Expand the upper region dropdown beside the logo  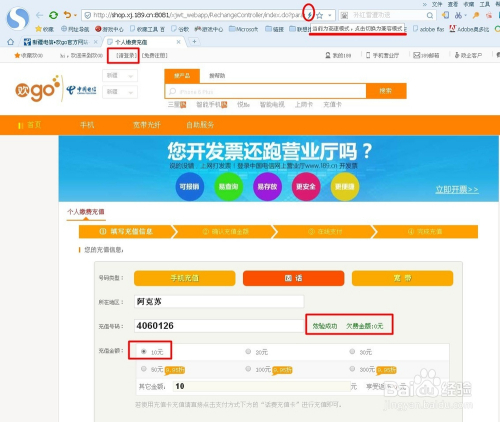(x=120, y=76)
